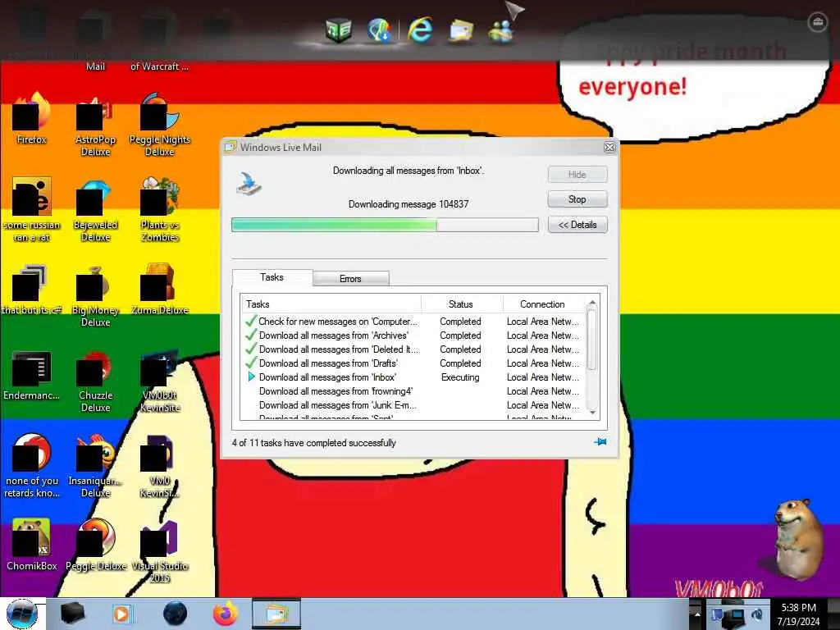Click the Internet Explorer icon in top dock
The width and height of the screenshot is (840, 630).
420,29
